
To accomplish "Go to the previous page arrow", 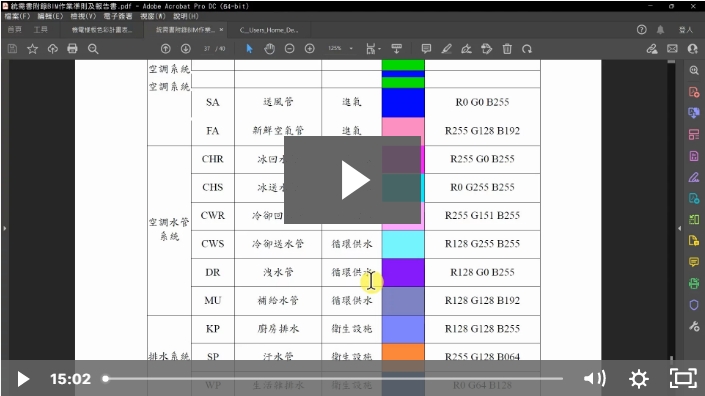I will pos(165,49).
